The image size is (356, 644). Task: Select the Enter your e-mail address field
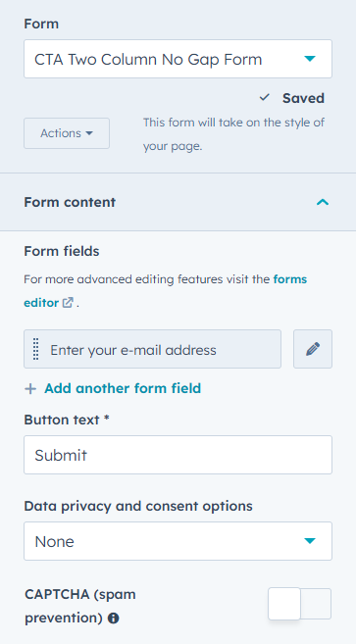(153, 349)
